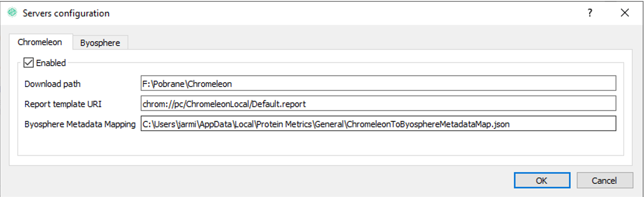The image size is (644, 197).
Task: Dismiss the dialog with Cancel
Action: pos(605,180)
